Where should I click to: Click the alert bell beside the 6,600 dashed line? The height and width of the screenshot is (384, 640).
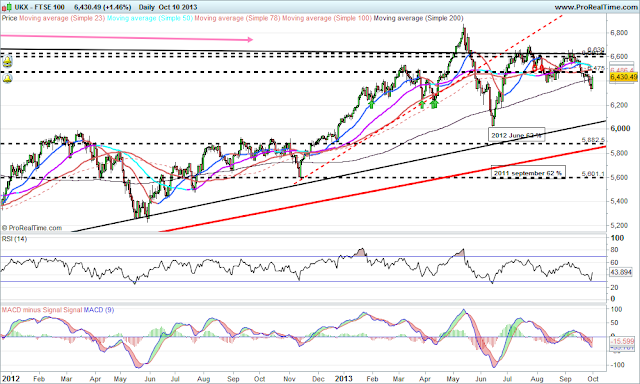7,62
